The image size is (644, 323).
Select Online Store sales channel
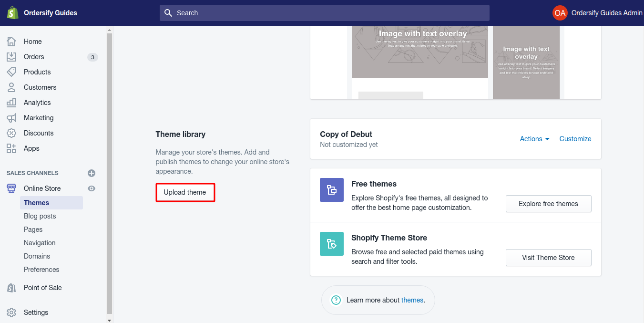click(x=42, y=188)
